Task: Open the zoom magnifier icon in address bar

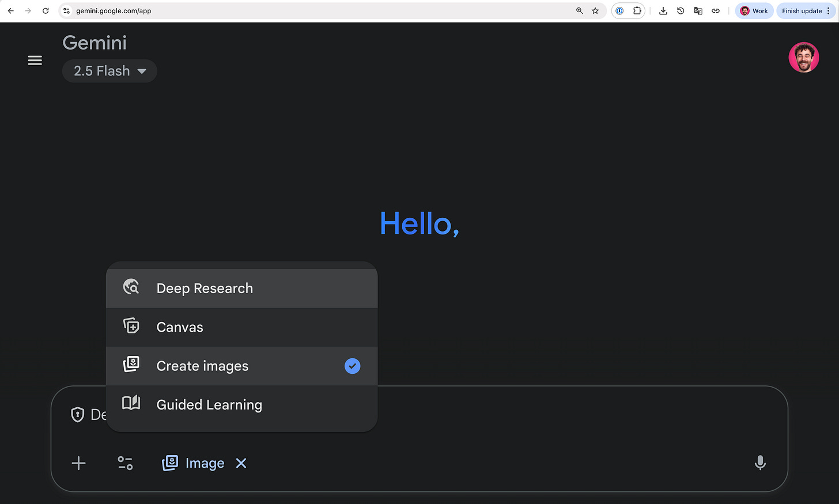Action: coord(580,10)
